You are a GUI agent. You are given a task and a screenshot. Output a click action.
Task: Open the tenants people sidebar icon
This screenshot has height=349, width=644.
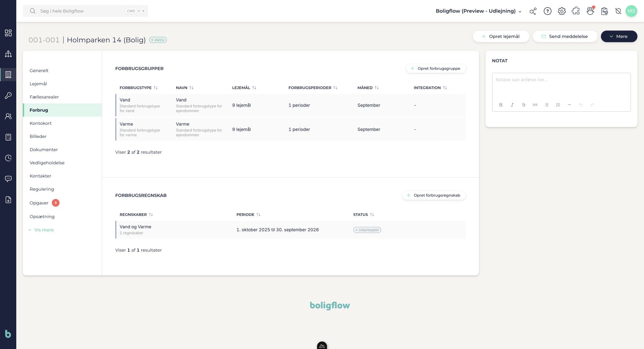click(x=8, y=116)
